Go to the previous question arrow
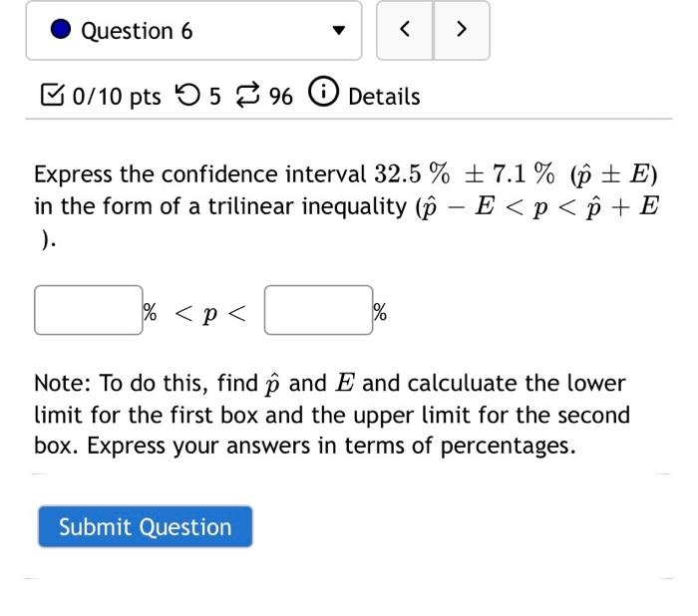Image resolution: width=698 pixels, height=616 pixels. point(405,30)
